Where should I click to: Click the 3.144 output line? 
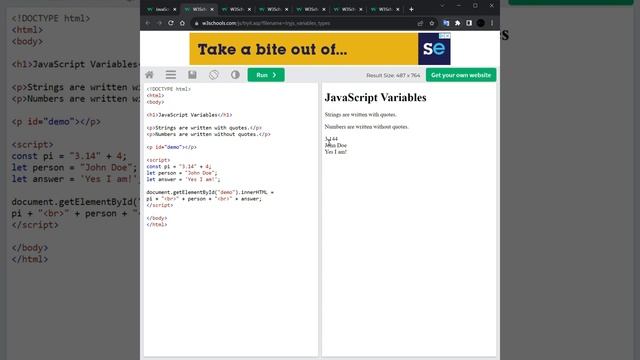(331, 139)
